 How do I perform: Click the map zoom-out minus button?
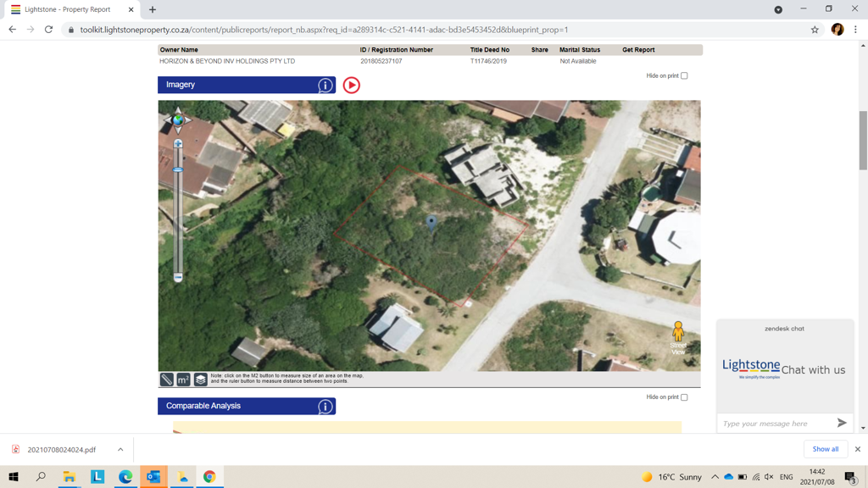tap(178, 277)
